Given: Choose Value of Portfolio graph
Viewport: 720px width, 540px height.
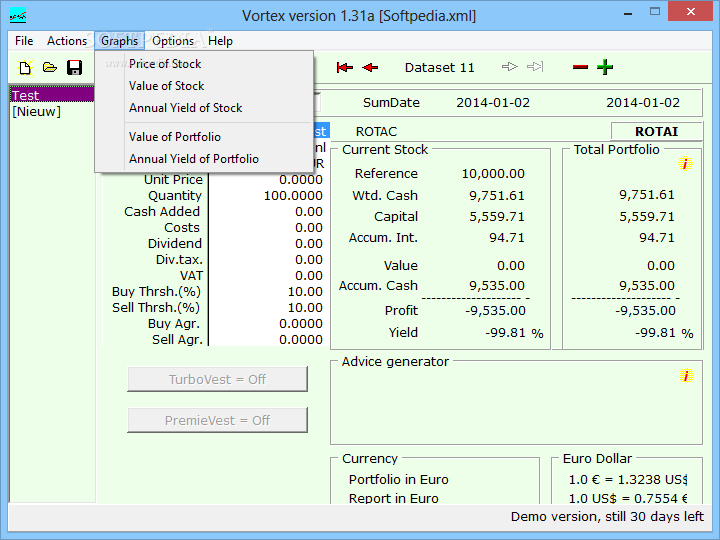Looking at the screenshot, I should click(x=204, y=137).
